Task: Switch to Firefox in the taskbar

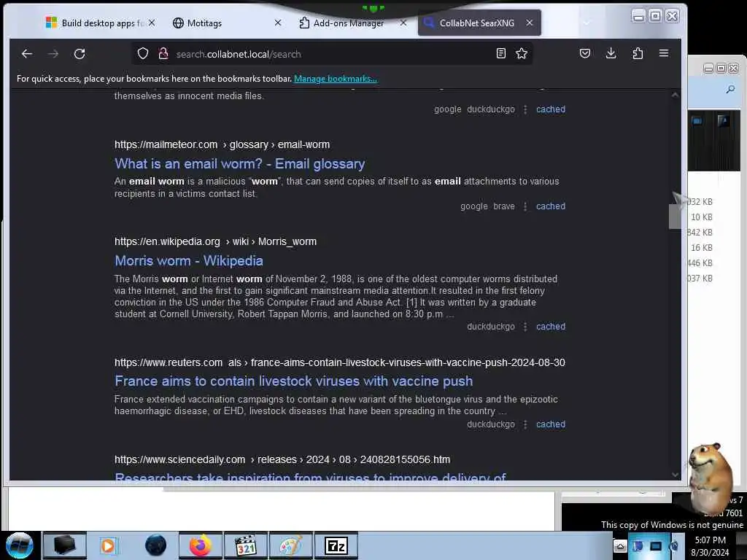Action: coord(201,545)
